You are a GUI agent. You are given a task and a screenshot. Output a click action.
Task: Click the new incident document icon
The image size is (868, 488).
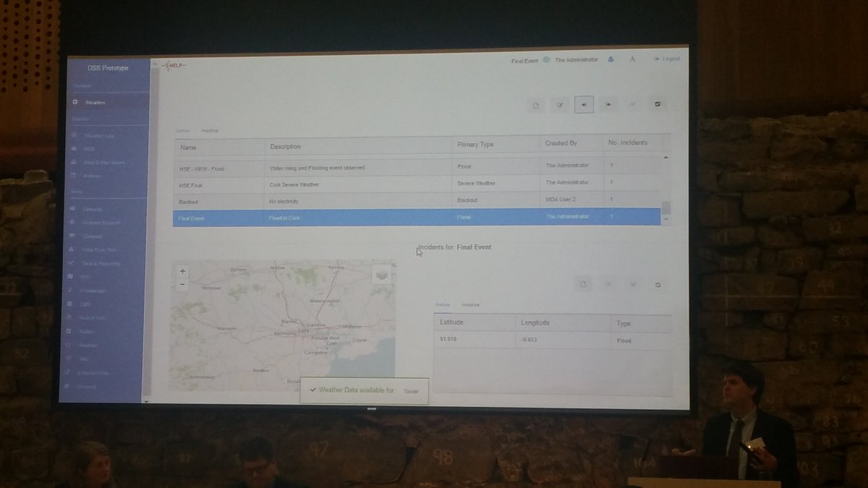[583, 284]
